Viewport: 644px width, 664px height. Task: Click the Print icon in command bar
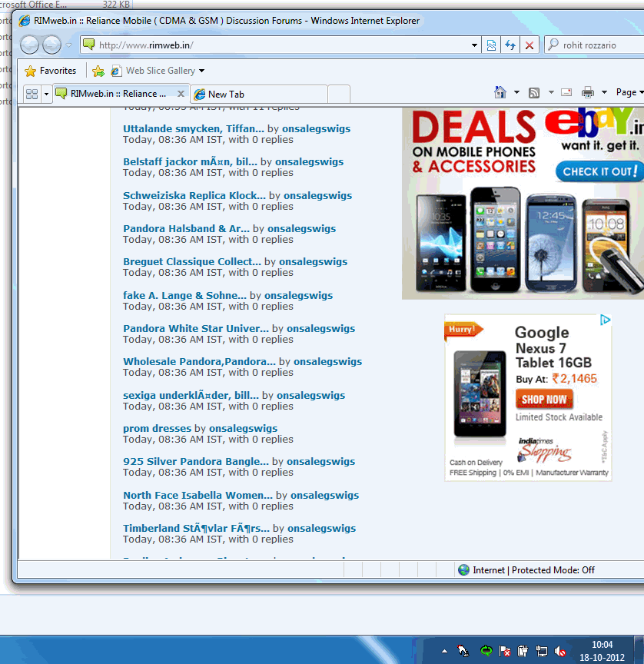coord(588,93)
